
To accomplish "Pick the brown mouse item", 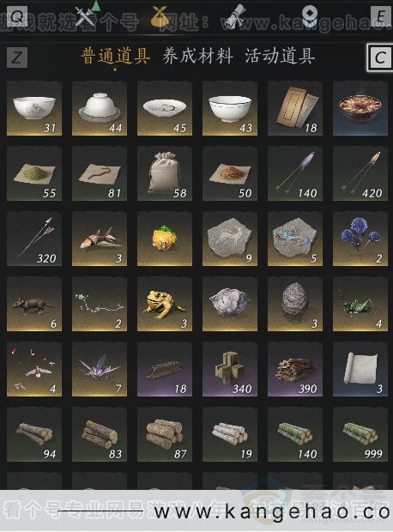I will click(x=34, y=304).
